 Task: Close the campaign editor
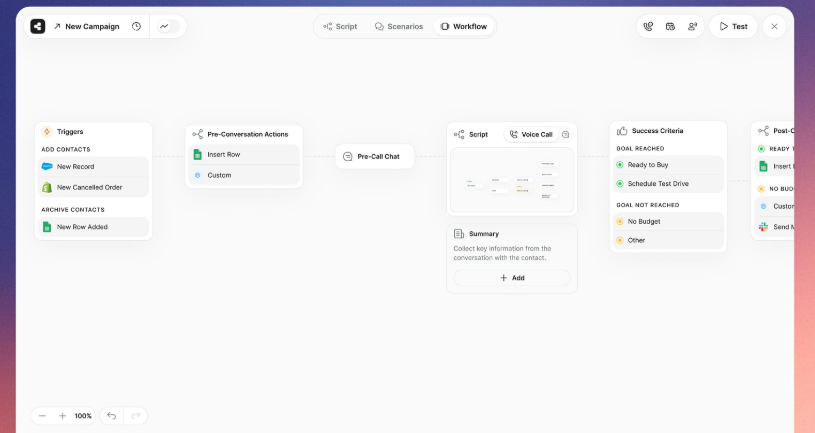[774, 27]
